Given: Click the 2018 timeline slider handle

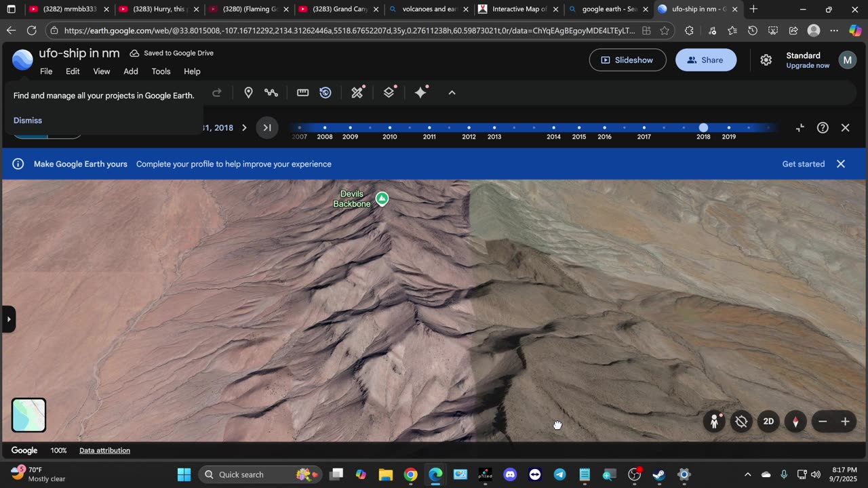Looking at the screenshot, I should point(703,127).
